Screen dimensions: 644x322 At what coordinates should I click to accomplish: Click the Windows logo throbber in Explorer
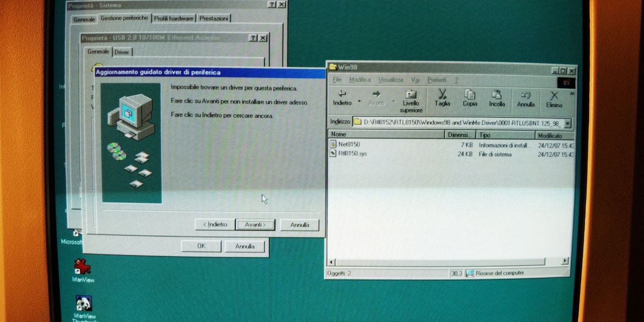[566, 83]
